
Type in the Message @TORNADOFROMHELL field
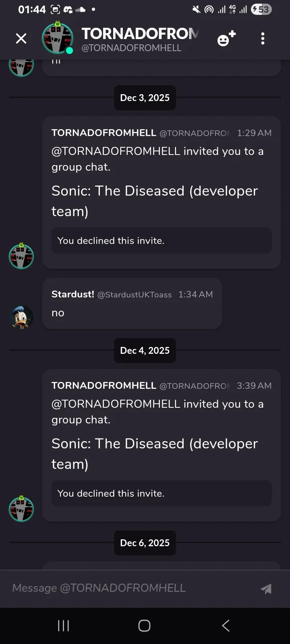coord(129,588)
